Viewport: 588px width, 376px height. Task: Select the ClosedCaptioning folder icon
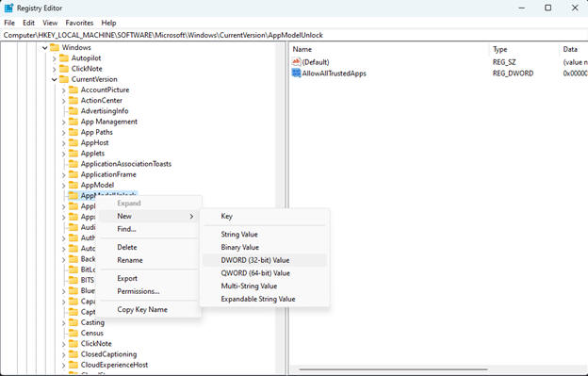(x=73, y=354)
